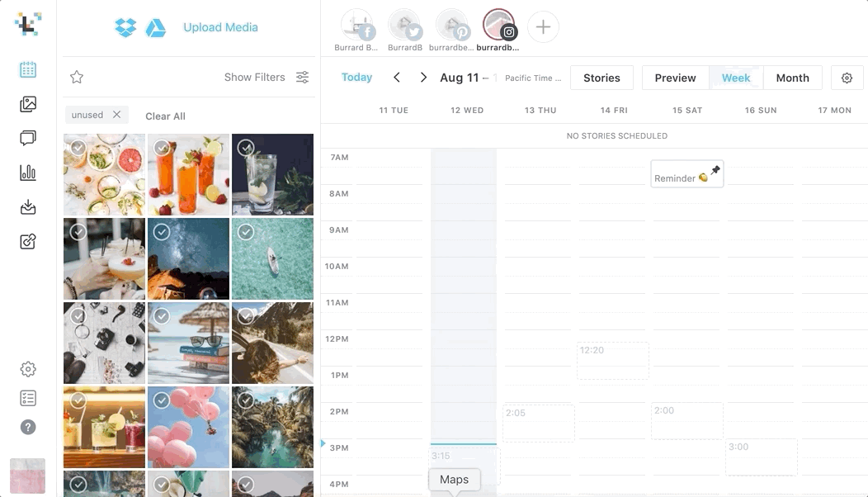Viewport: 868px width, 497px height.
Task: Open the Pacific Time zone dropdown
Action: click(533, 78)
